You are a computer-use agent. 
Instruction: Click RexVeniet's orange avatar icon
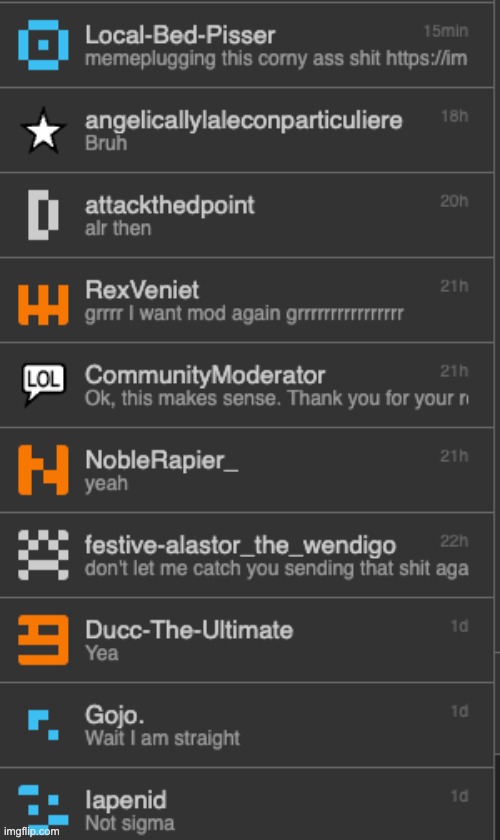[43, 305]
